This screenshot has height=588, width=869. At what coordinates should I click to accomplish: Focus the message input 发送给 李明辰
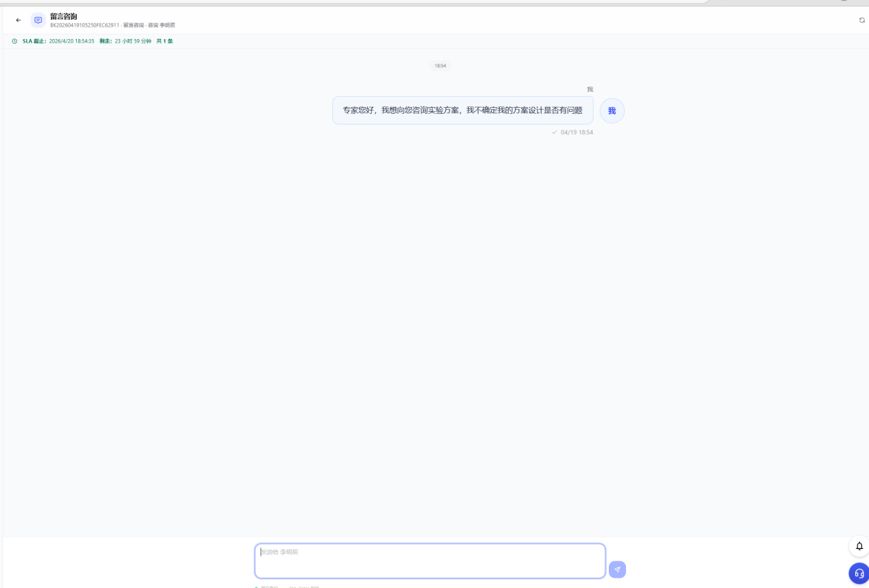tap(430, 561)
